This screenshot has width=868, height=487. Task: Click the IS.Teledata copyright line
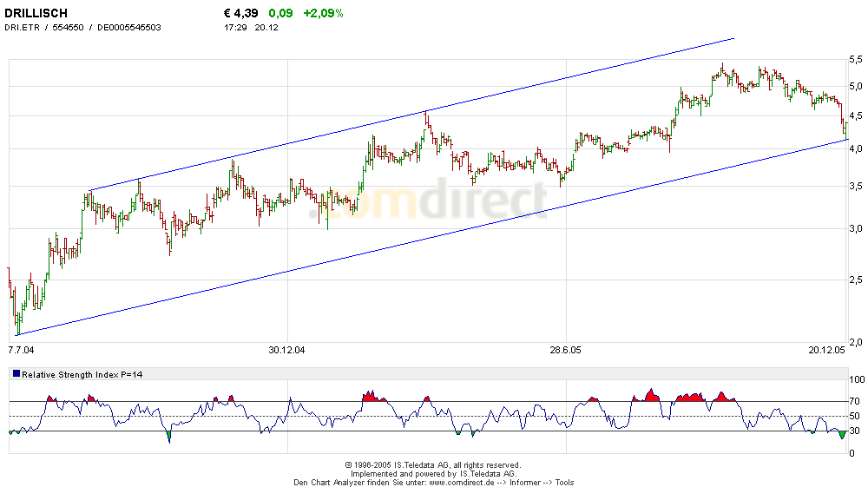point(433,465)
